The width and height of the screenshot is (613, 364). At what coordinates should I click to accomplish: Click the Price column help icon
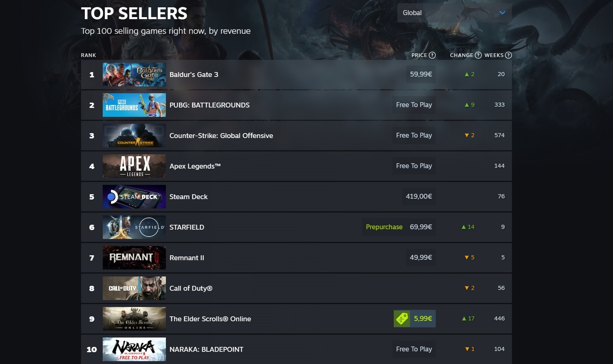tap(432, 55)
